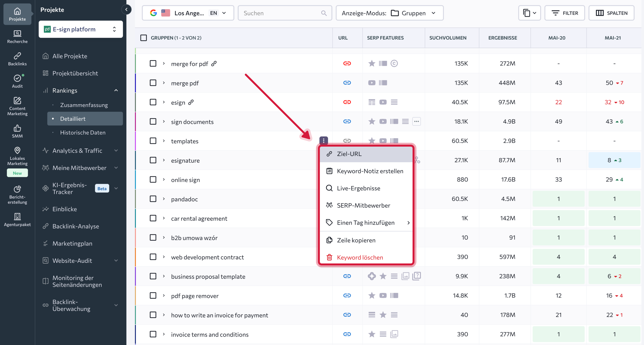
Task: Expand the esignature keyword row
Action: pyautogui.click(x=164, y=160)
